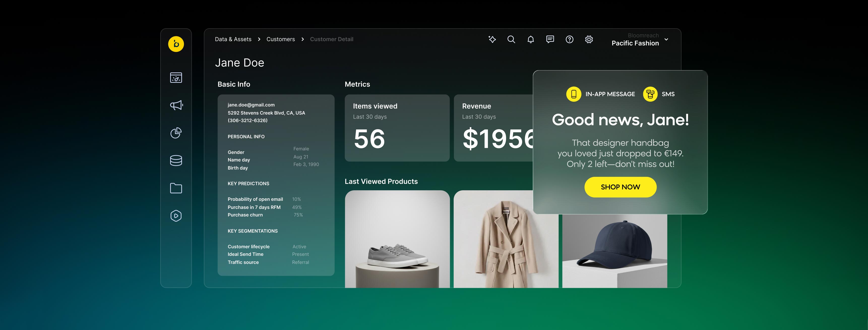Expand the Pacific Fashion account dropdown

pyautogui.click(x=666, y=39)
